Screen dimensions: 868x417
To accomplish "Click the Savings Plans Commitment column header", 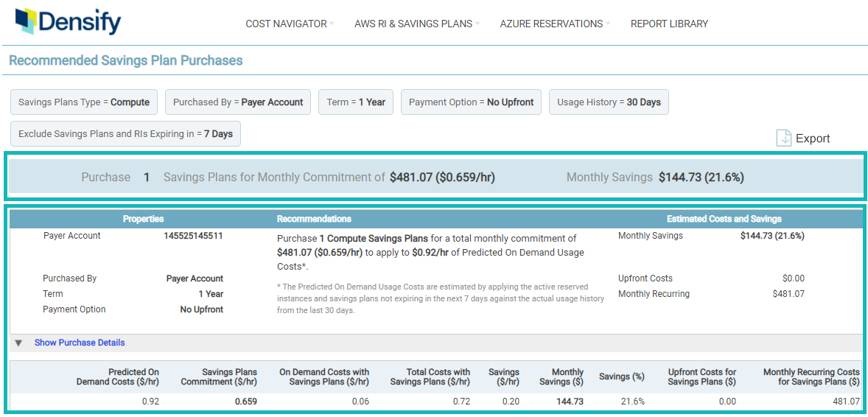I will (x=219, y=376).
